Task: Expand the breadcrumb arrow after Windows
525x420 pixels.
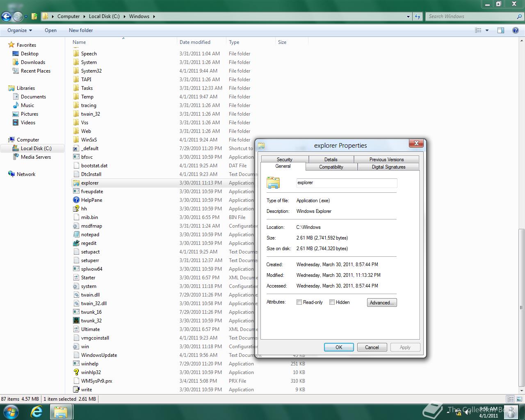Action: coord(154,16)
